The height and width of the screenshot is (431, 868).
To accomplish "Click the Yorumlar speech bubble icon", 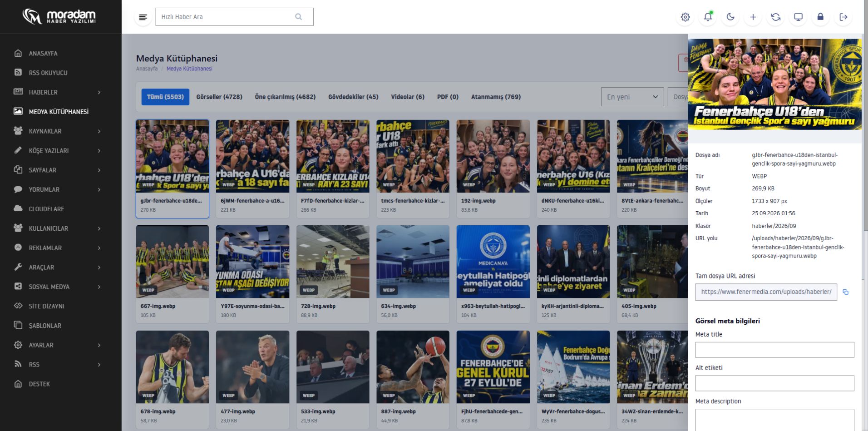I will (18, 189).
